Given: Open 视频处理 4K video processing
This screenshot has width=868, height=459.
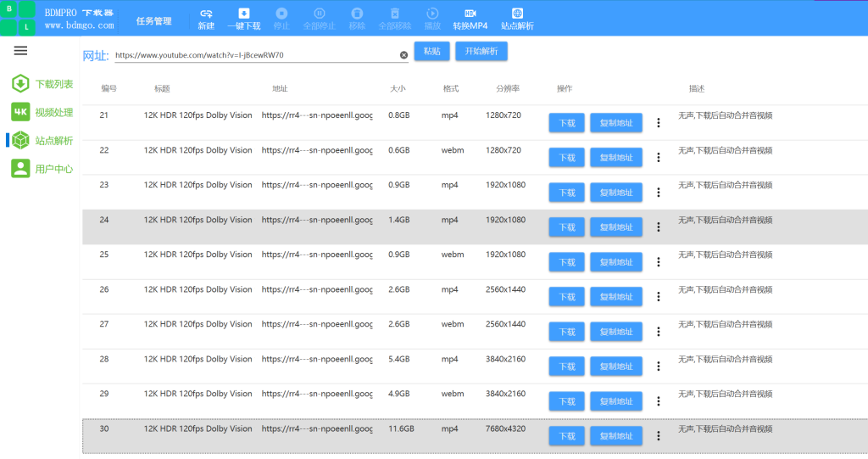Looking at the screenshot, I should pyautogui.click(x=42, y=112).
